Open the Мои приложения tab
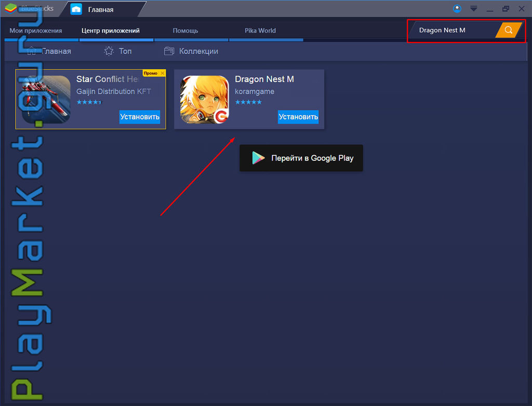Screen dimensions: 532x406 click(36, 31)
